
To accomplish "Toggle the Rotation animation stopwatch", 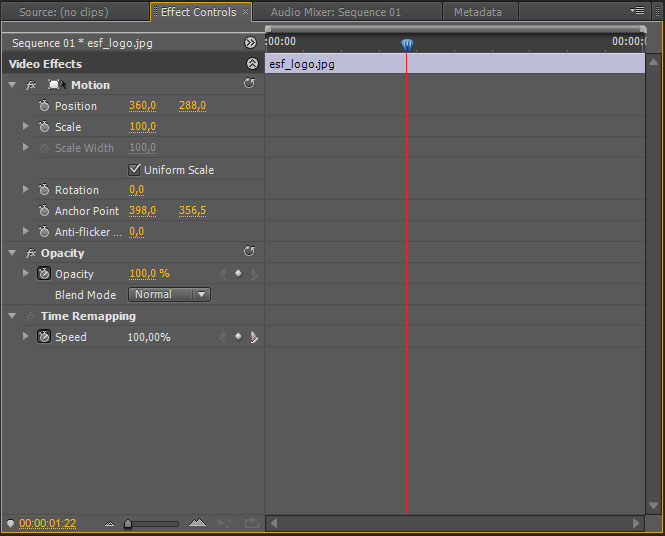I will 44,189.
